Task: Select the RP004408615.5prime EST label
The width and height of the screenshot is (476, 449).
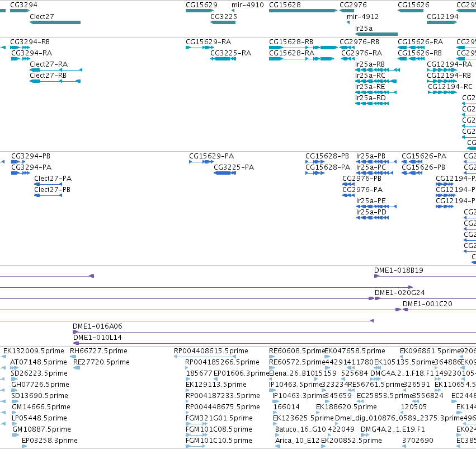Action: pos(211,351)
